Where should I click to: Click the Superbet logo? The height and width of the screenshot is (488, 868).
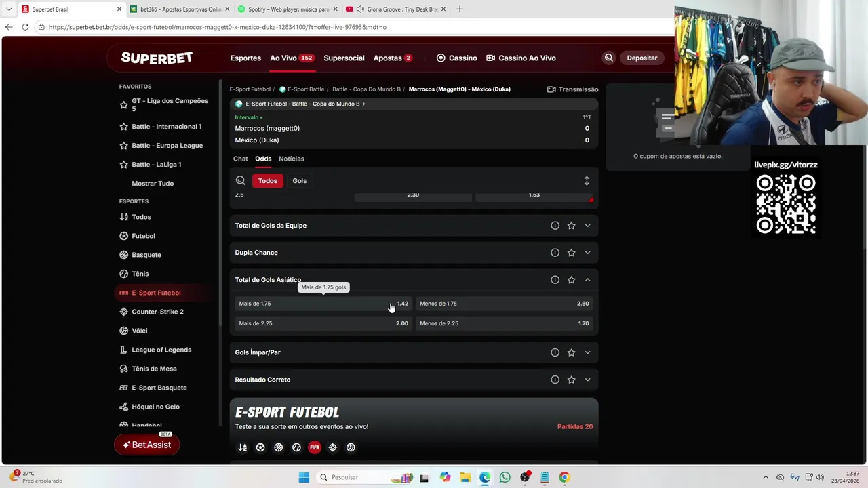pyautogui.click(x=157, y=58)
